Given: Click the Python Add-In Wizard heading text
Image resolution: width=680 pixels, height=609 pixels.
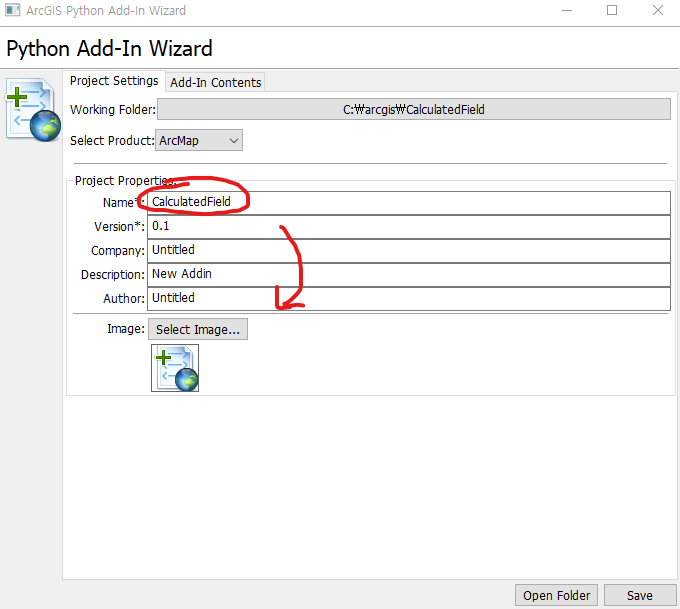Looking at the screenshot, I should [109, 48].
